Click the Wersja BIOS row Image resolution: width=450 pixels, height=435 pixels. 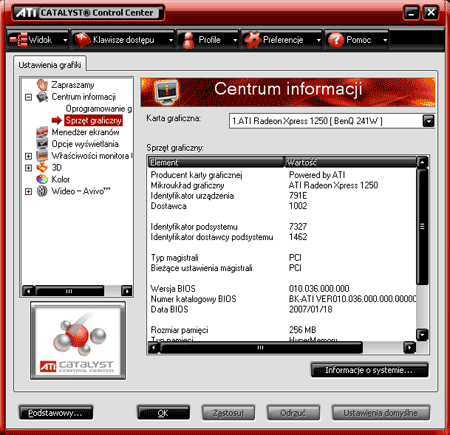pyautogui.click(x=282, y=288)
